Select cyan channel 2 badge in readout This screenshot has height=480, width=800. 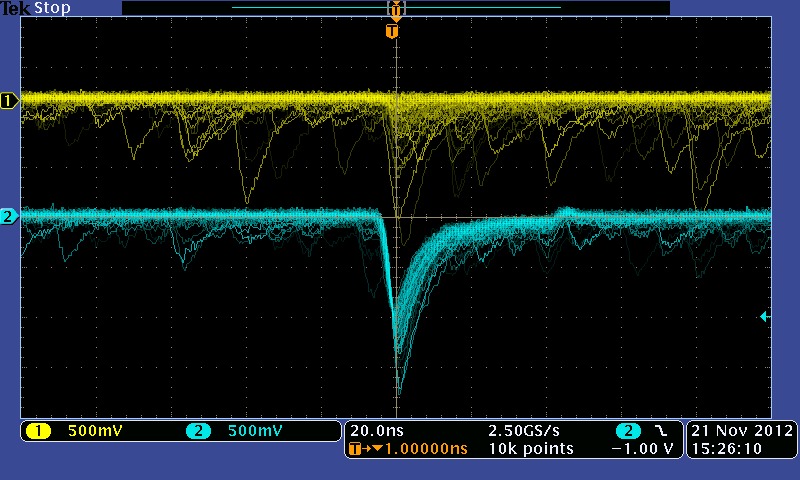point(198,431)
